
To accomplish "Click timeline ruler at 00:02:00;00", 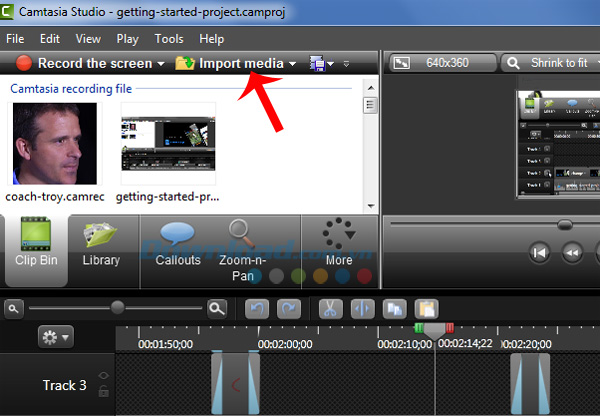I will pyautogui.click(x=285, y=344).
